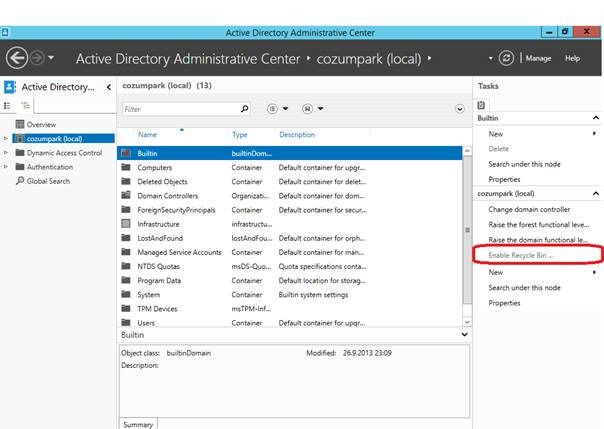Open the Manage menu
Screen dimensions: 604x429
pyautogui.click(x=538, y=58)
